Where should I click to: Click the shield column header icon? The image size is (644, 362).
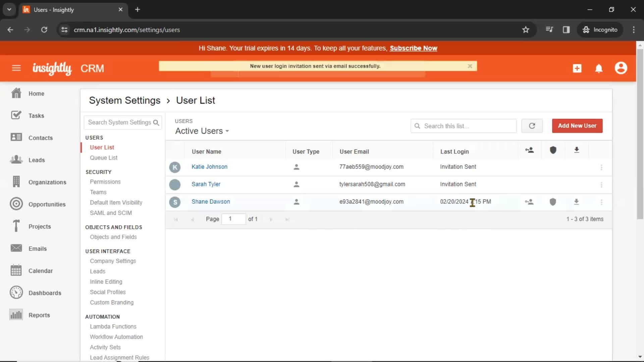pyautogui.click(x=553, y=150)
